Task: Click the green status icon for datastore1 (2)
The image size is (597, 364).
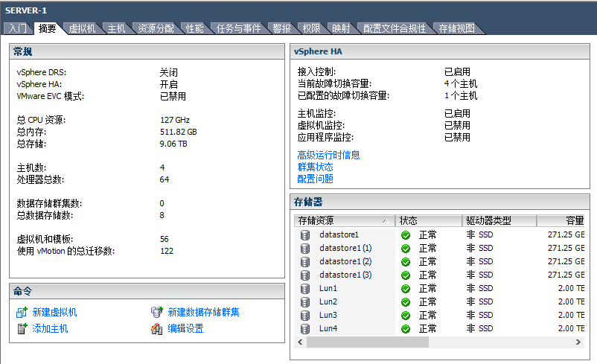Action: point(406,261)
